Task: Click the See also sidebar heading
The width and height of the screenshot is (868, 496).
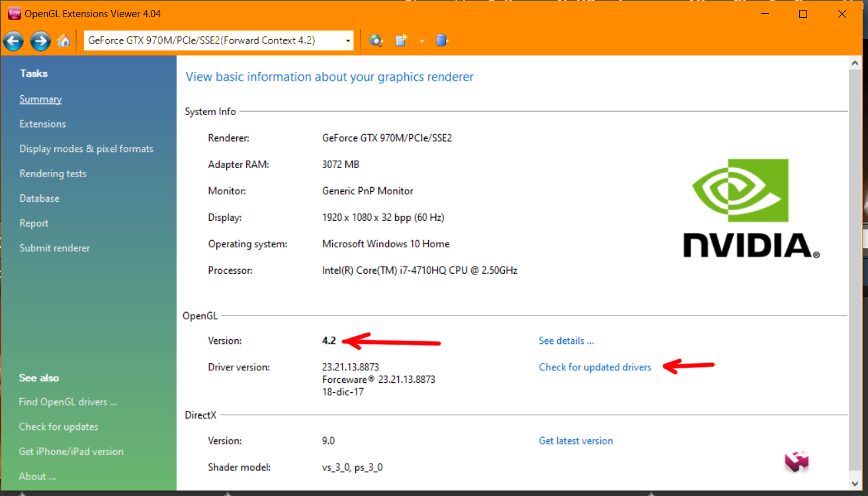Action: (39, 378)
